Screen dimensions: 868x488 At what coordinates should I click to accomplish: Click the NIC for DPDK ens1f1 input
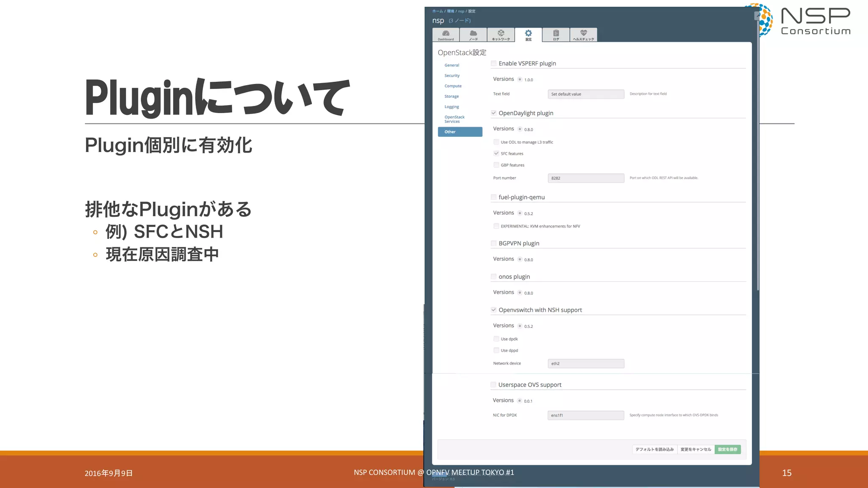click(586, 415)
